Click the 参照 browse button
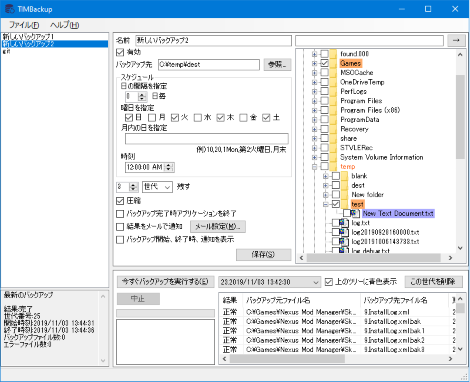The height and width of the screenshot is (382, 470). pos(277,64)
